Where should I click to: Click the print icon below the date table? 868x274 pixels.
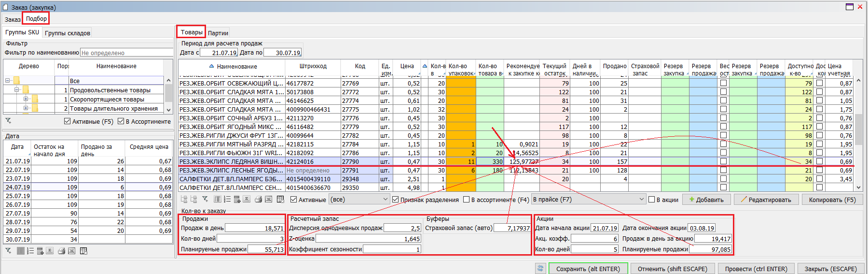tap(61, 251)
